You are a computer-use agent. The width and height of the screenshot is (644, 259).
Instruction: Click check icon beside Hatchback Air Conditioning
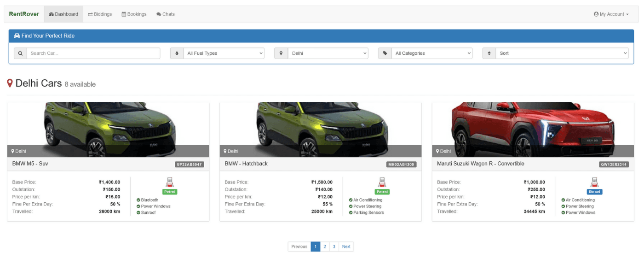[x=351, y=200]
